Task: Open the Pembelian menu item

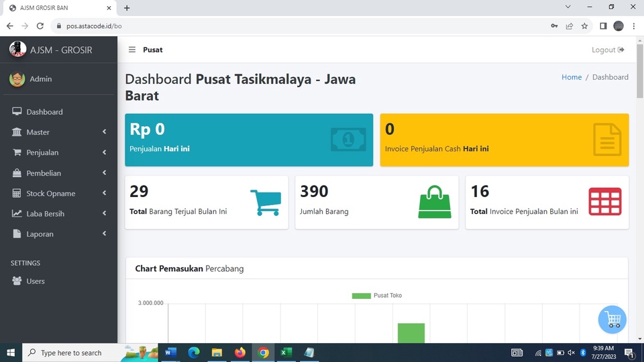Action: click(58, 173)
